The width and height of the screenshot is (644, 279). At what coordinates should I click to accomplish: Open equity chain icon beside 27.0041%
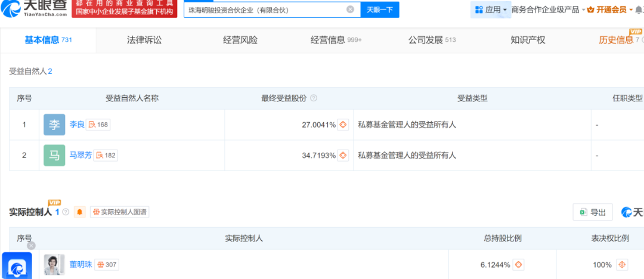[343, 125]
